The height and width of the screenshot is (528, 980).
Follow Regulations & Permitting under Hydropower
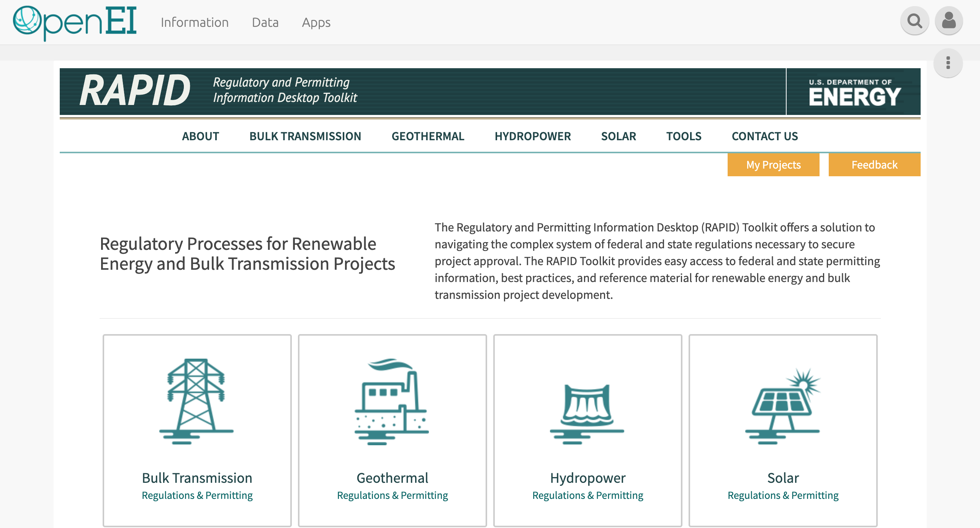(x=588, y=495)
